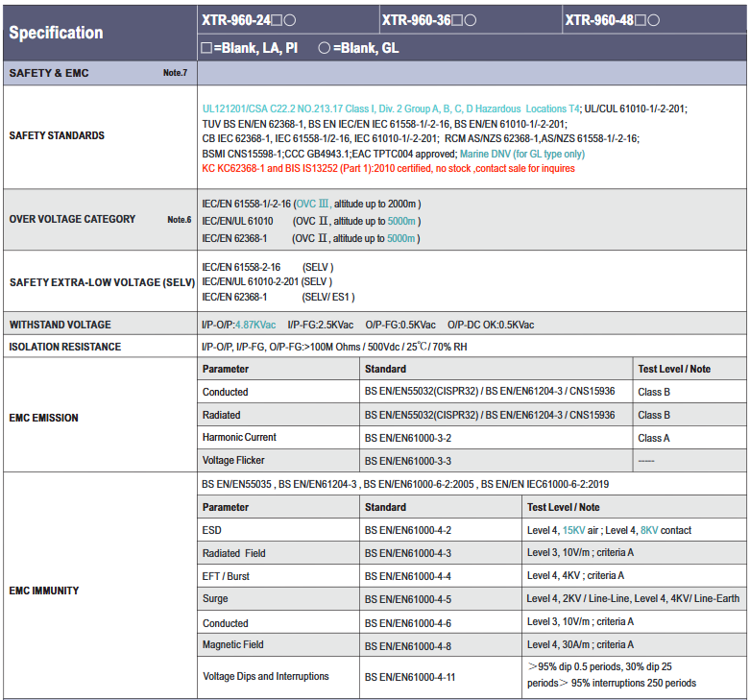Select the XTR-960-36 model header

tap(428, 20)
